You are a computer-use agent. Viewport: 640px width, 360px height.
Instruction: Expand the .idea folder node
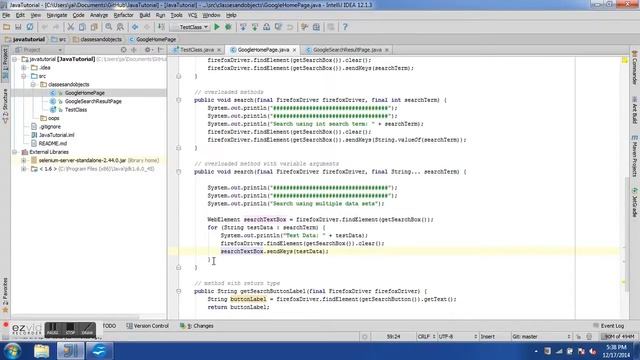(24, 68)
